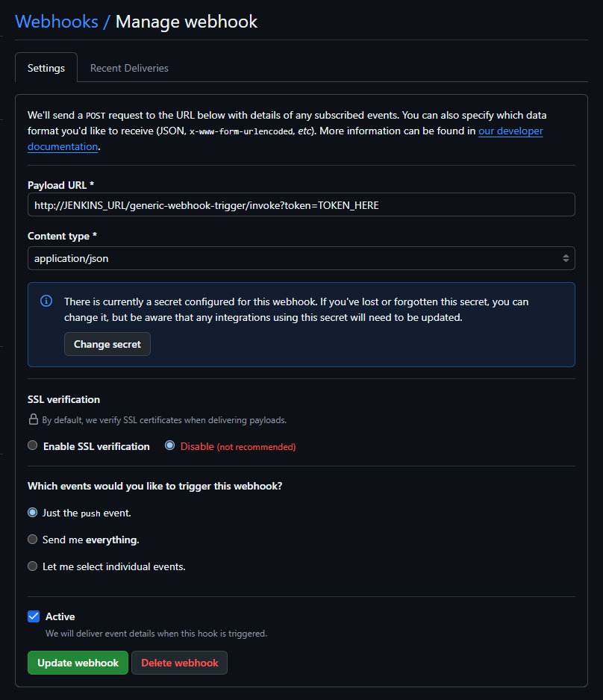Select 'Send me everything' radio button
The width and height of the screenshot is (603, 700).
click(33, 540)
